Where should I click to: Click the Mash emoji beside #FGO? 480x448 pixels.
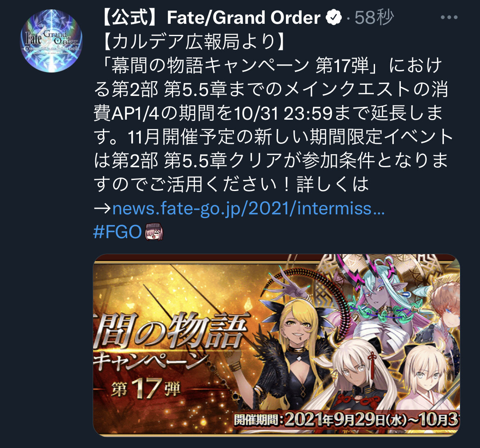[x=154, y=232]
